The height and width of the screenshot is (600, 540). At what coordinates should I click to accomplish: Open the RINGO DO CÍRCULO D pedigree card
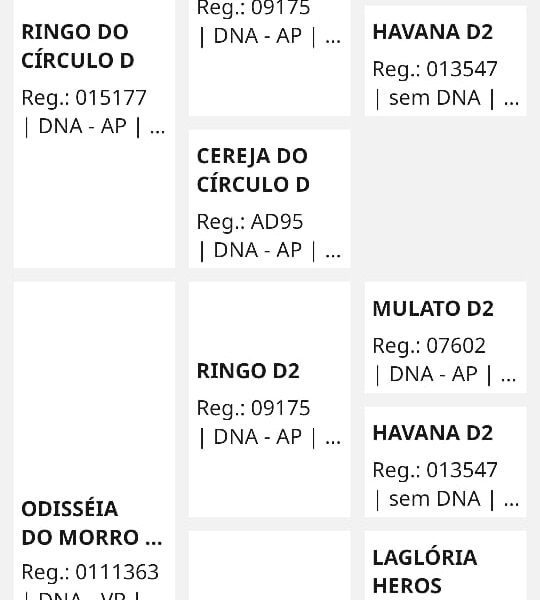pyautogui.click(x=94, y=134)
